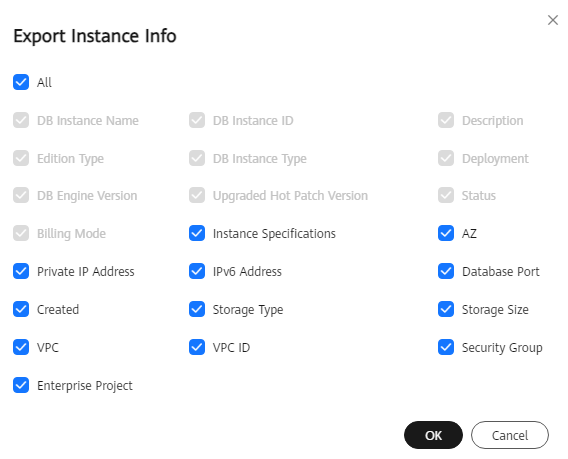Viewport: 568px width, 459px height.
Task: Uncheck Instance Specifications checkbox
Action: (197, 233)
